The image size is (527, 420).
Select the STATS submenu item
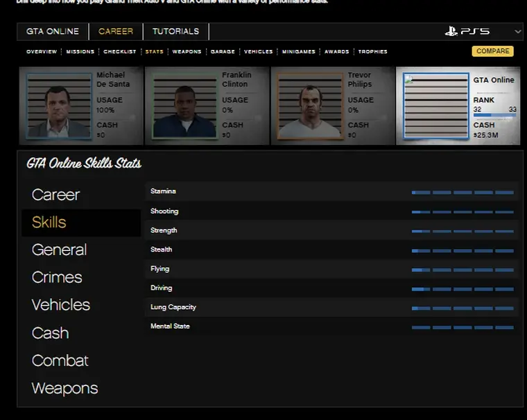pyautogui.click(x=154, y=52)
